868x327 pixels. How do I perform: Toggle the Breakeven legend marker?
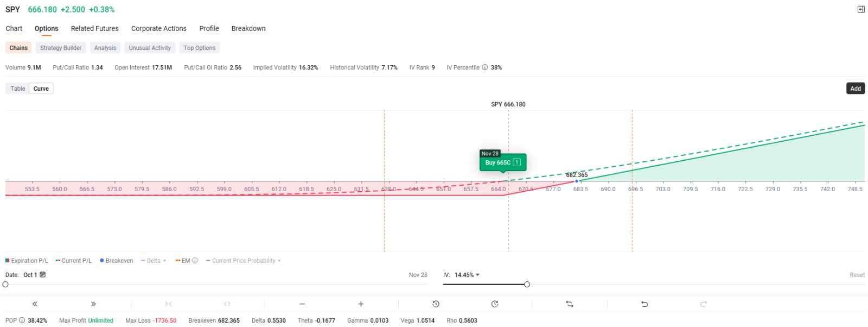116,261
